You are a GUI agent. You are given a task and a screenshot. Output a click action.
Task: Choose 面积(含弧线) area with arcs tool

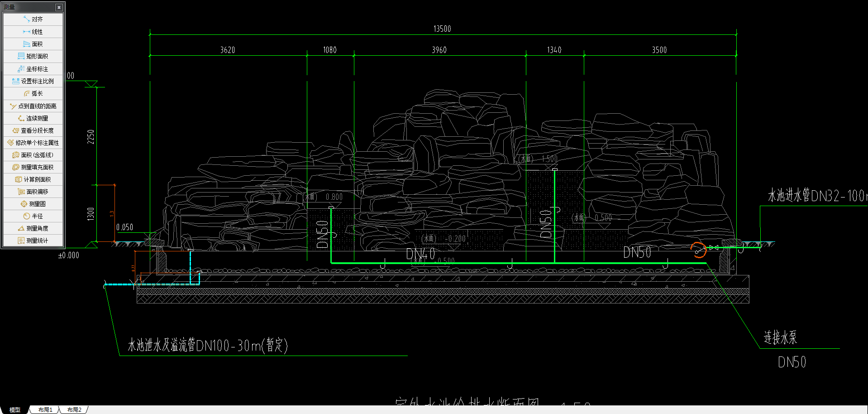click(x=33, y=155)
